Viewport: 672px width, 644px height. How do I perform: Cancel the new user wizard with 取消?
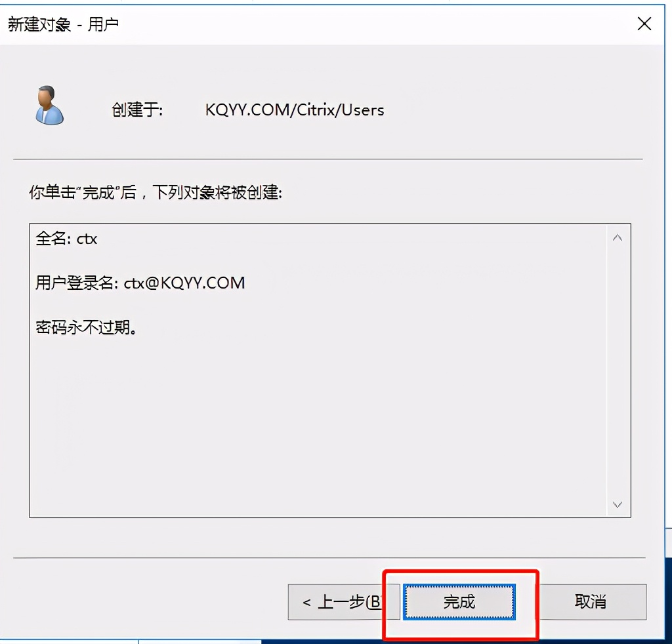[590, 601]
